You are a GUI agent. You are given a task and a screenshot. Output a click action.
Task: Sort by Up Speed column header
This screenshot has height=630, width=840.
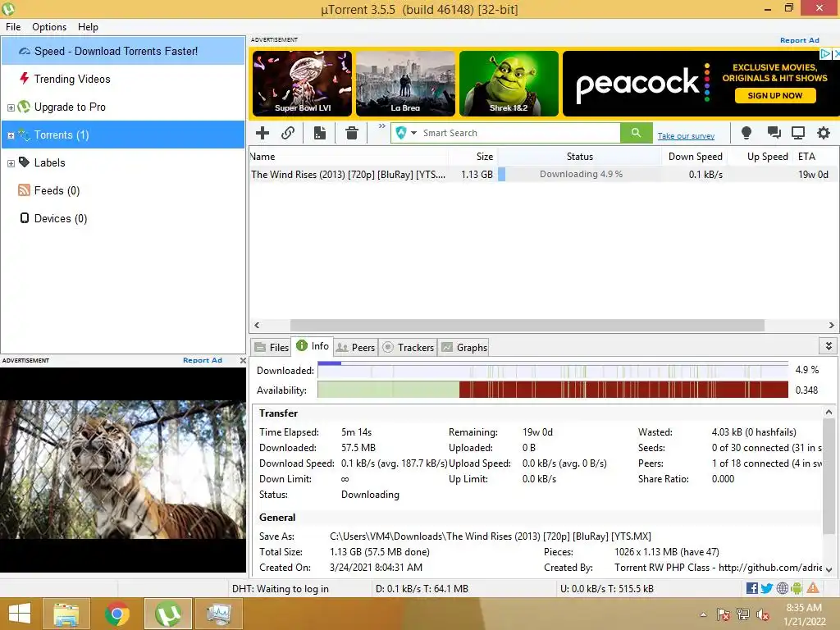[x=760, y=157]
